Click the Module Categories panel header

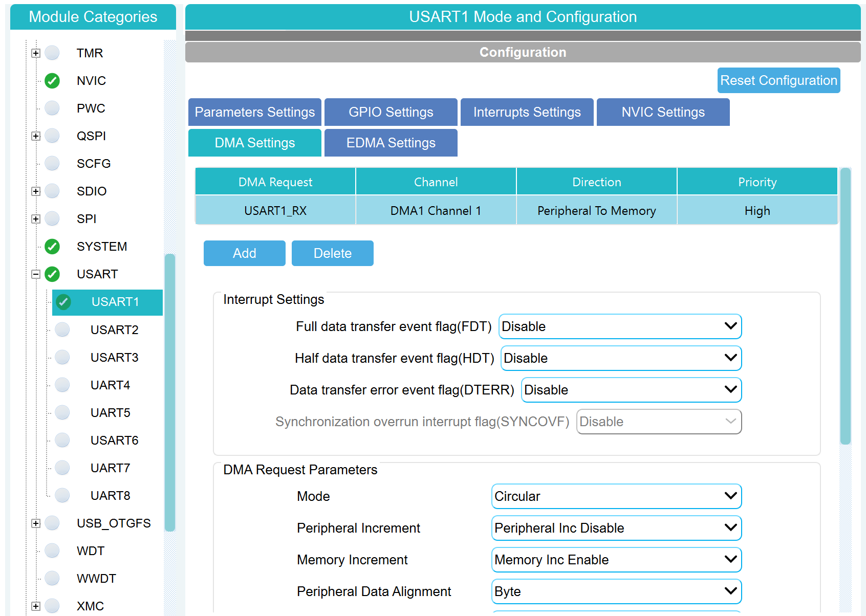93,17
